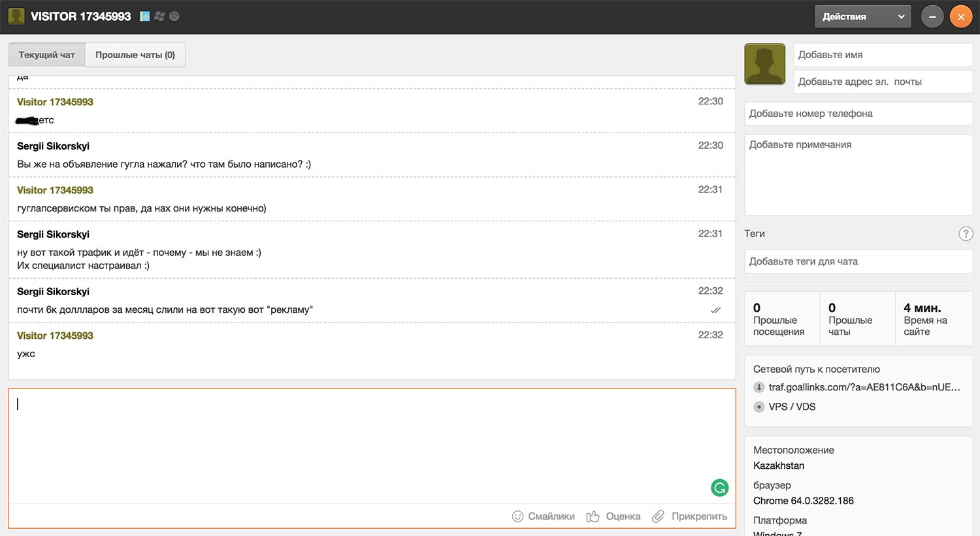This screenshot has width=980, height=536.
Task: Click the Chrome browser icon in header
Action: [174, 16]
